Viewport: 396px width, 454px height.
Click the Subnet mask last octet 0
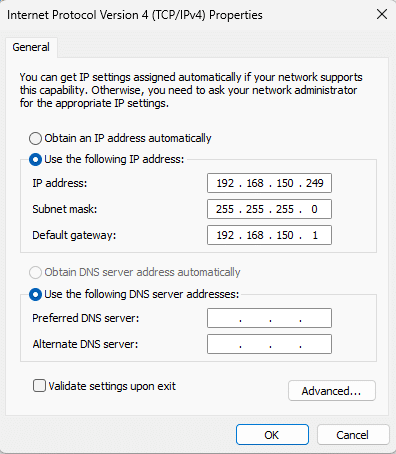(x=314, y=209)
